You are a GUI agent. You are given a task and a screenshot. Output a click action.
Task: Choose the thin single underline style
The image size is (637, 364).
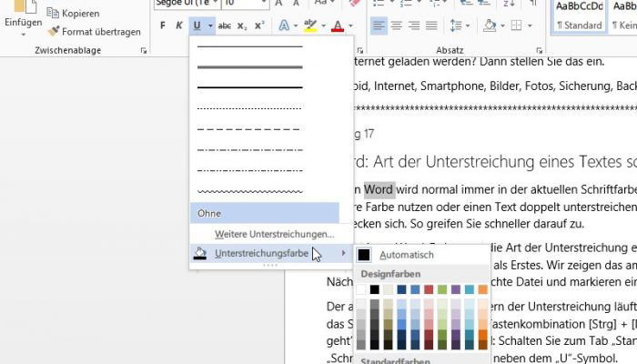250,46
